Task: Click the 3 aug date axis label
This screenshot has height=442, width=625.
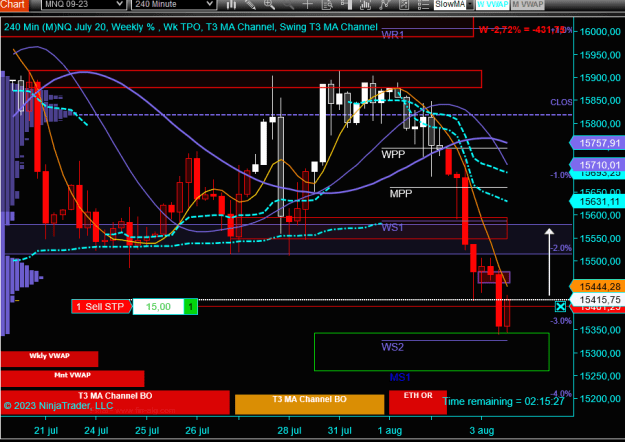Action: [x=482, y=430]
